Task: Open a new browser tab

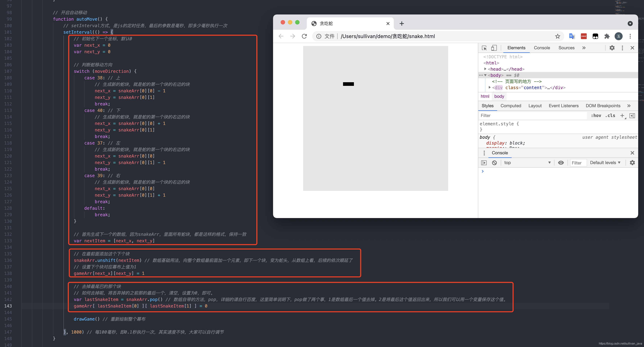Action: (401, 24)
